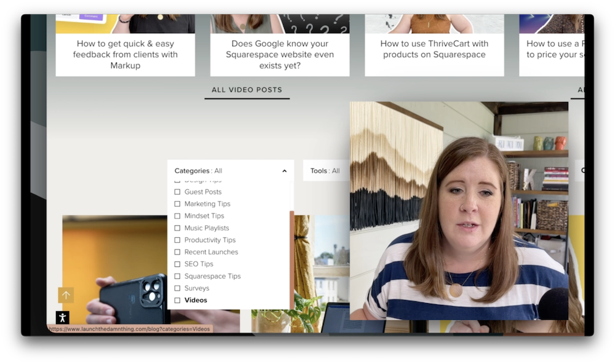Screen dimensions: 615x364
Task: Tick the Surveys checkbox
Action: (x=177, y=288)
